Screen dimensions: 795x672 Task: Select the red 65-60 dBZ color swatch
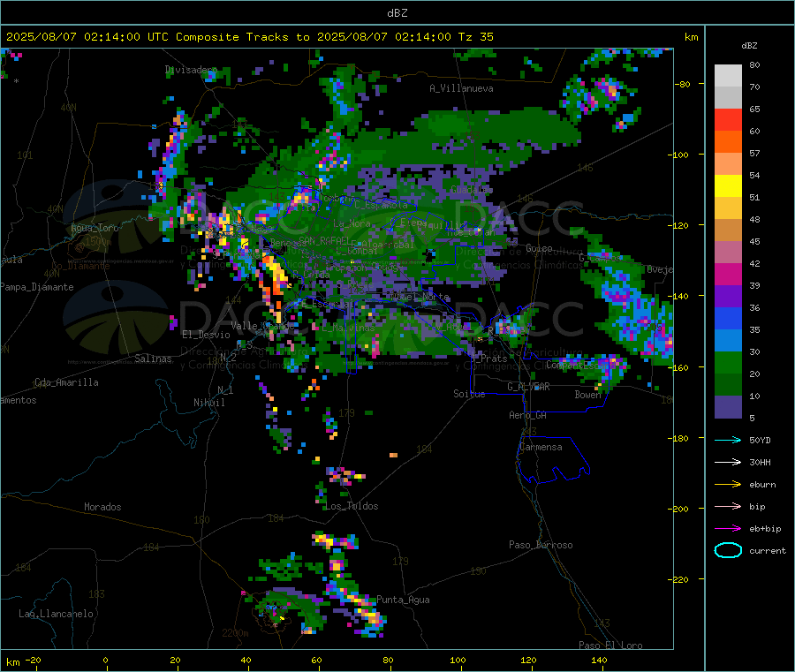pos(728,119)
